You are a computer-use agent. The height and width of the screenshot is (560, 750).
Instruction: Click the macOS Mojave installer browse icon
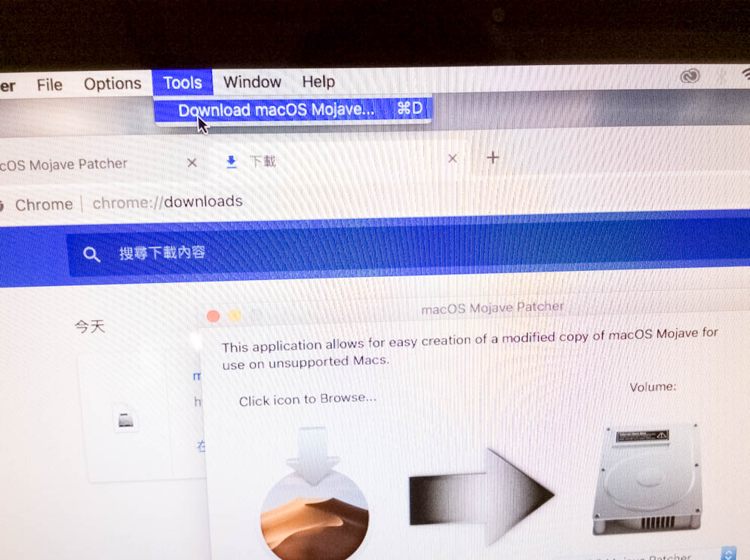pyautogui.click(x=314, y=495)
